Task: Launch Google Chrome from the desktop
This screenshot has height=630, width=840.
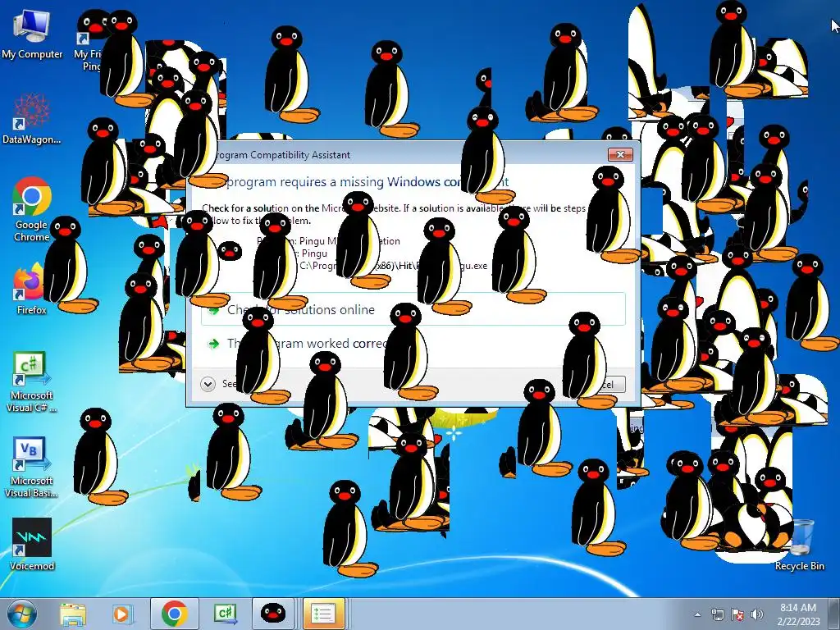Action: [32, 209]
